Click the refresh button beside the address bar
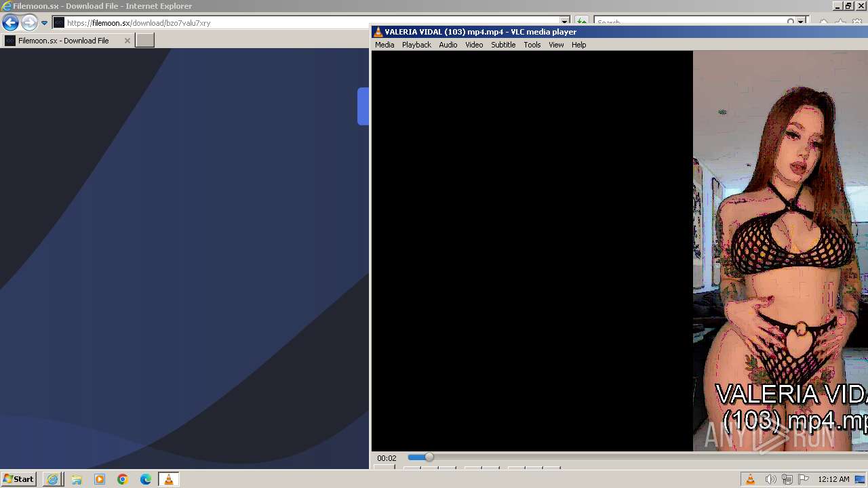The height and width of the screenshot is (488, 868). click(x=581, y=22)
